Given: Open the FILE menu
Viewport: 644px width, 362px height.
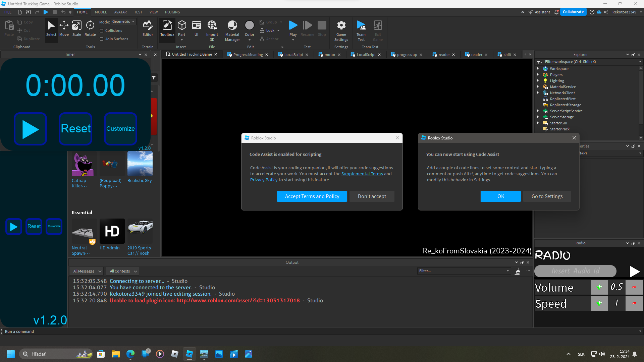Looking at the screenshot, I should point(8,12).
